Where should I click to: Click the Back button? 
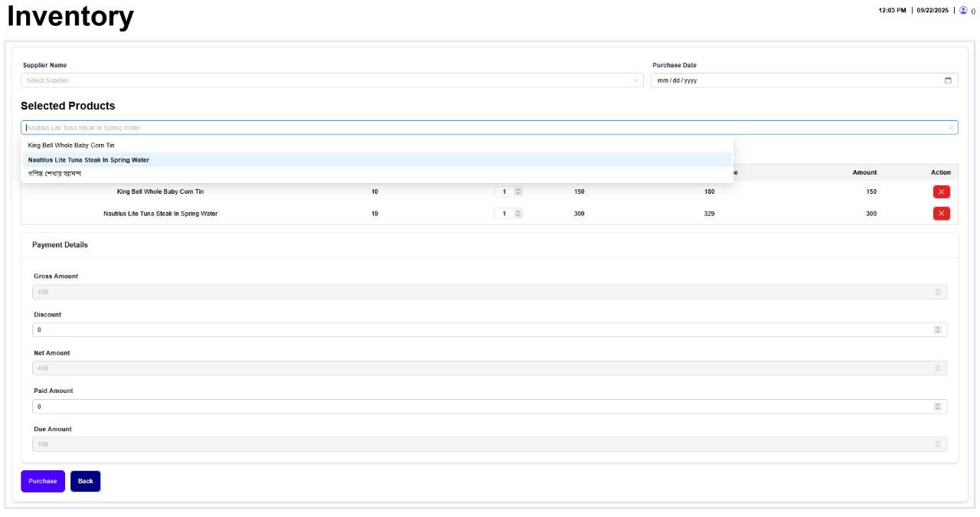click(x=85, y=481)
